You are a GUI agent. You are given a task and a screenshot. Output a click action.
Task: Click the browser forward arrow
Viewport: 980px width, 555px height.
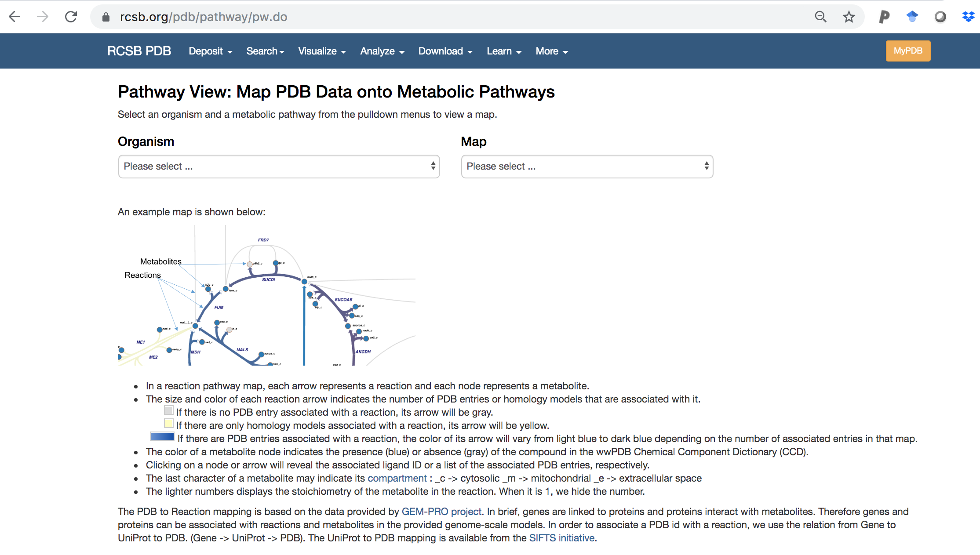click(x=43, y=17)
